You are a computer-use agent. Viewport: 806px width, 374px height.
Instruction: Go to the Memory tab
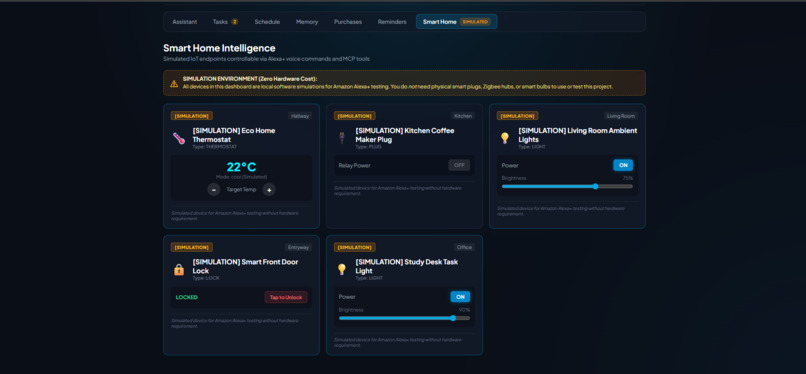pos(307,22)
